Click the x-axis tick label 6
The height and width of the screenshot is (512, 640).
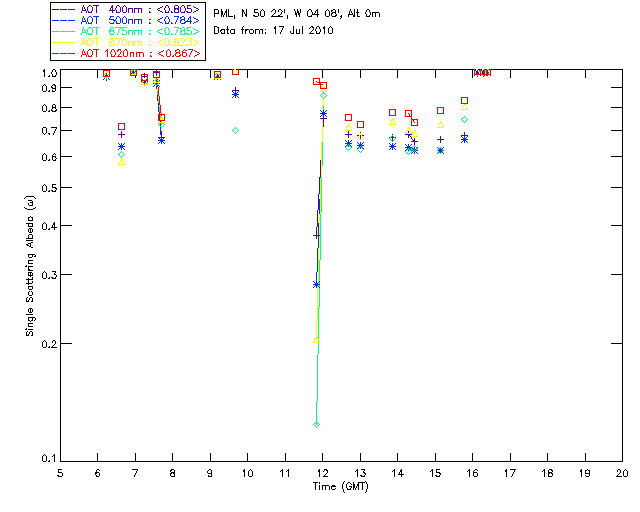pyautogui.click(x=98, y=473)
